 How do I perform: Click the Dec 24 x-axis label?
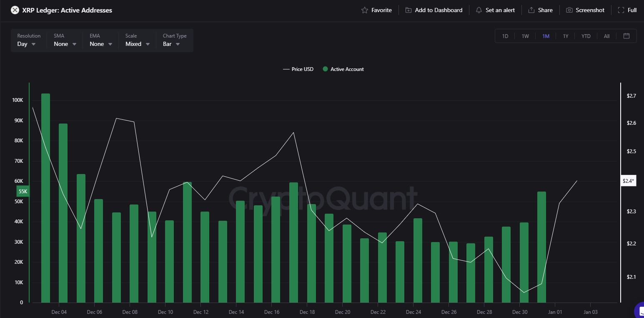[x=413, y=312]
